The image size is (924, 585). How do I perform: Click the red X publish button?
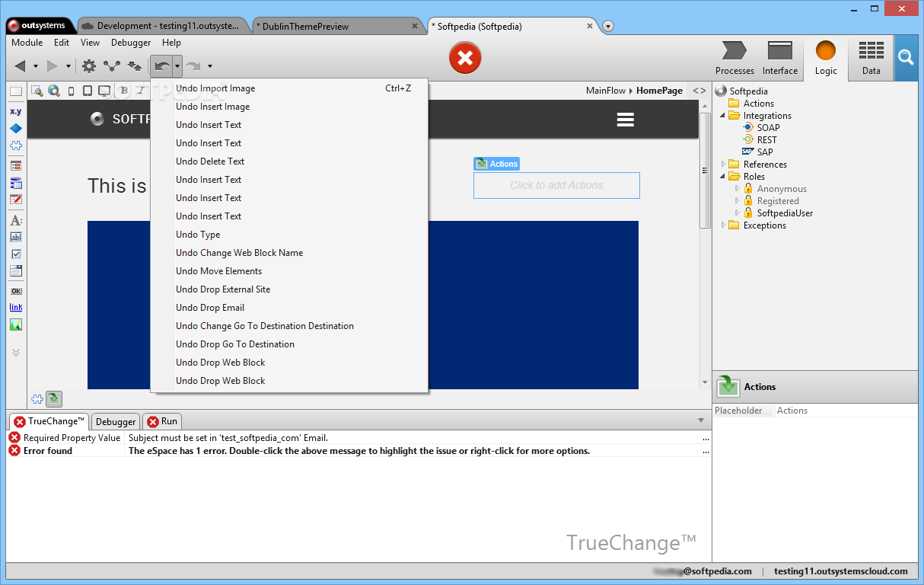[465, 58]
